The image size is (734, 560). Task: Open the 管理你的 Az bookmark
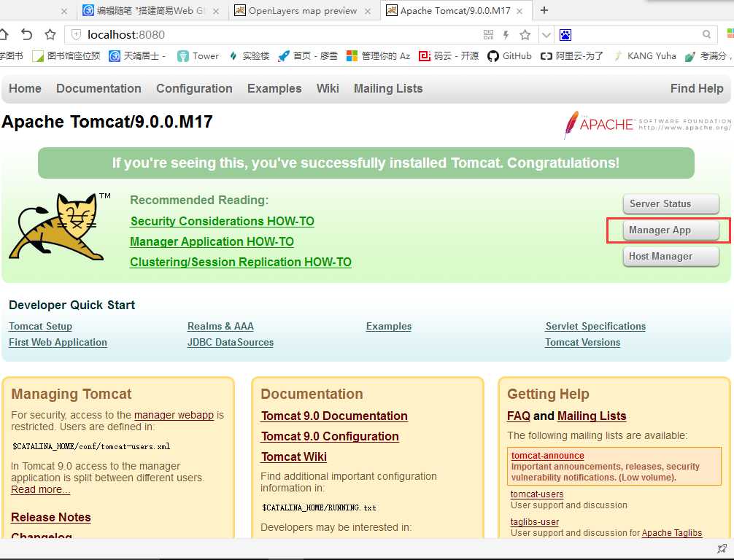tap(378, 56)
